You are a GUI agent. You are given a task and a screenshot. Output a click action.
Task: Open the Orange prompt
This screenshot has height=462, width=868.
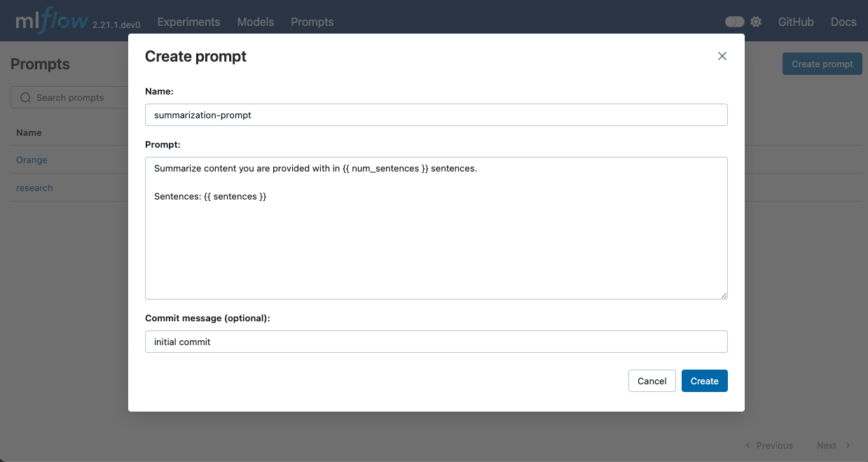point(32,160)
